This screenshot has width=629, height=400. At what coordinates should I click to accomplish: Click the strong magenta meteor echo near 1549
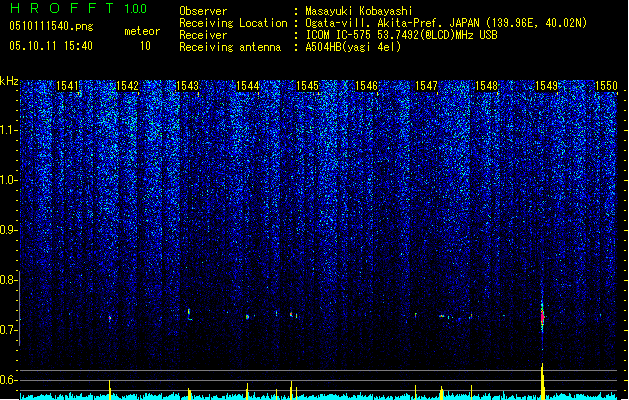point(542,317)
